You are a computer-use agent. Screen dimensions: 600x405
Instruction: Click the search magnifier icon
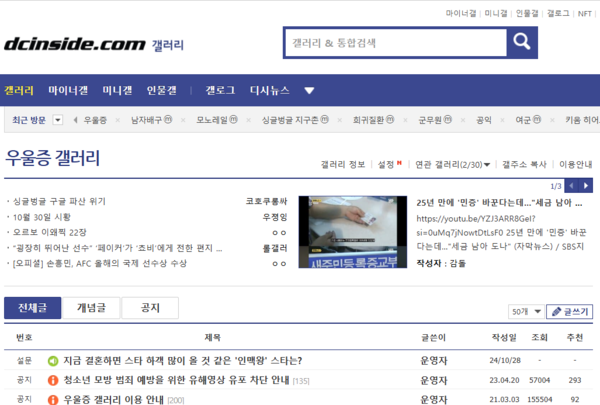[520, 43]
